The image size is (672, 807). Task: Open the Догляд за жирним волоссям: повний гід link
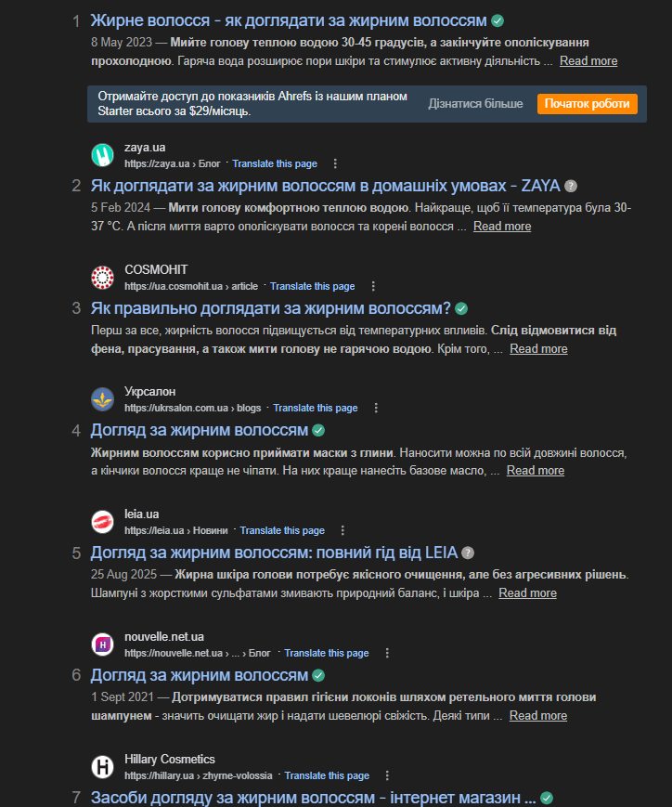tap(274, 553)
